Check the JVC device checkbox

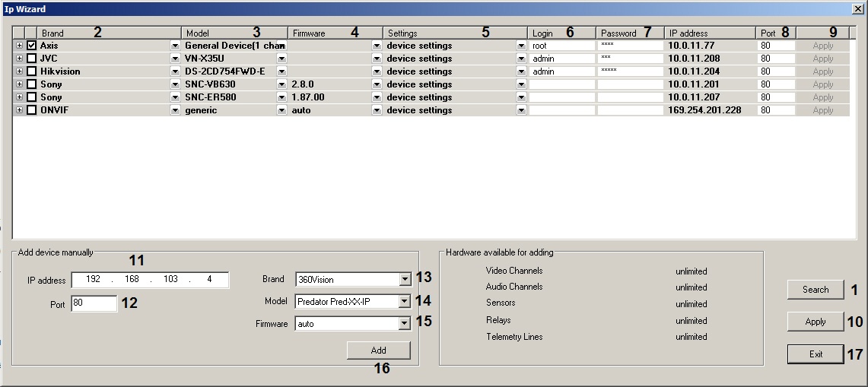point(31,59)
